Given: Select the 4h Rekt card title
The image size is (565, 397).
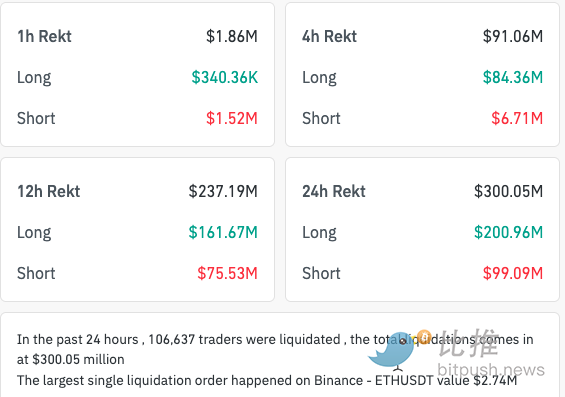Looking at the screenshot, I should click(329, 36).
